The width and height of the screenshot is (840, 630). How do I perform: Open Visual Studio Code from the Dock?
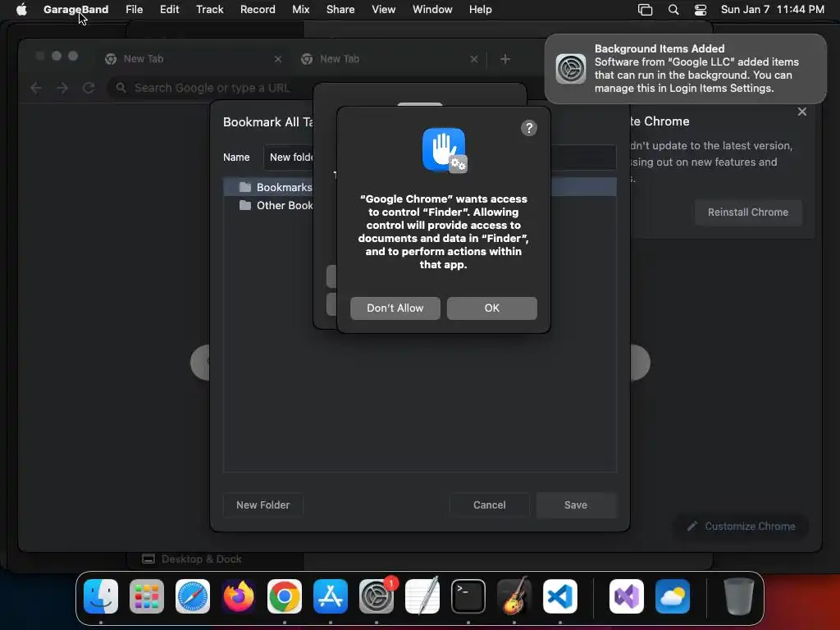pos(560,596)
